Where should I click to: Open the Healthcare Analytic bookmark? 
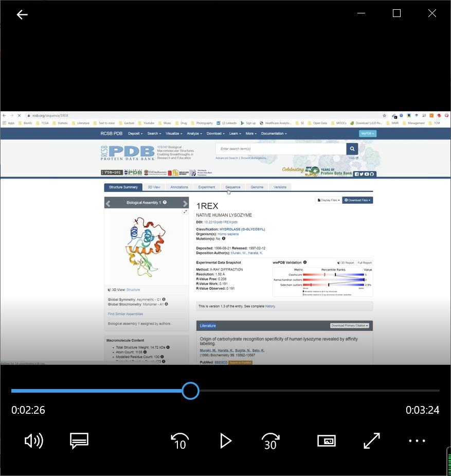pyautogui.click(x=276, y=124)
